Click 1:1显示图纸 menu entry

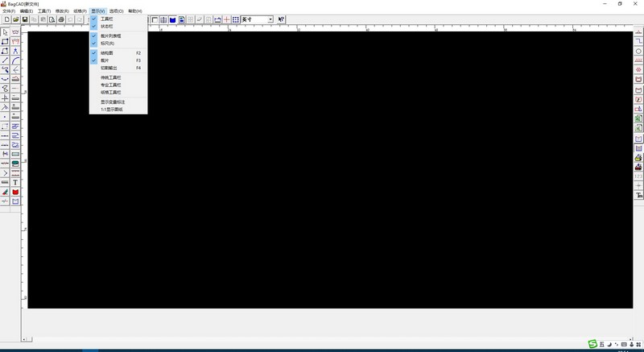112,110
